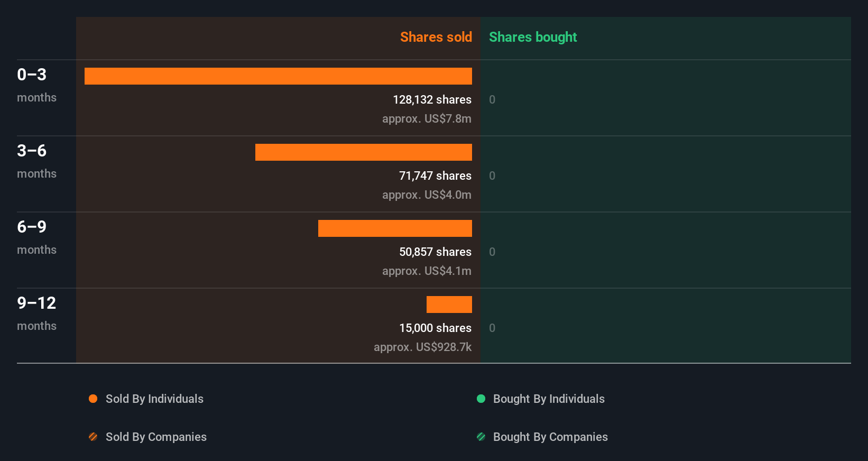Screen dimensions: 868x461
Task: Click the bought 0 value in 6–9 months row
Action: [492, 252]
